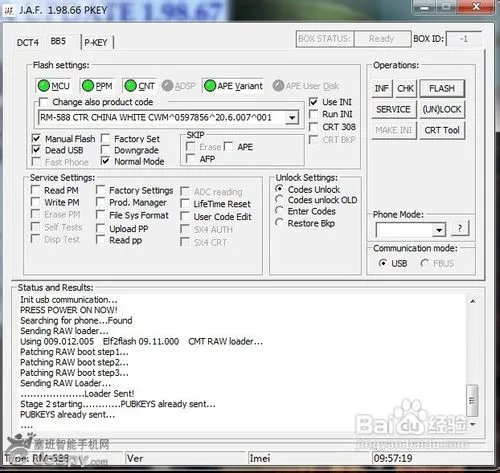500x473 pixels.
Task: Click the SERVICE operation button
Action: (393, 109)
